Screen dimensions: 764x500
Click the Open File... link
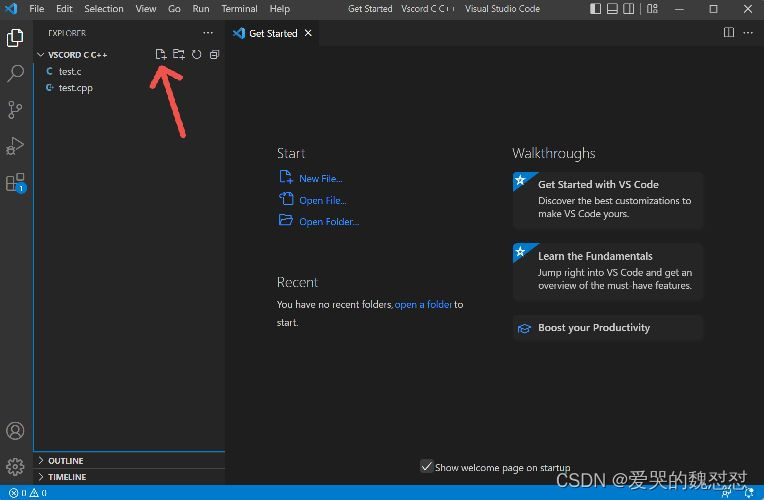pos(323,200)
